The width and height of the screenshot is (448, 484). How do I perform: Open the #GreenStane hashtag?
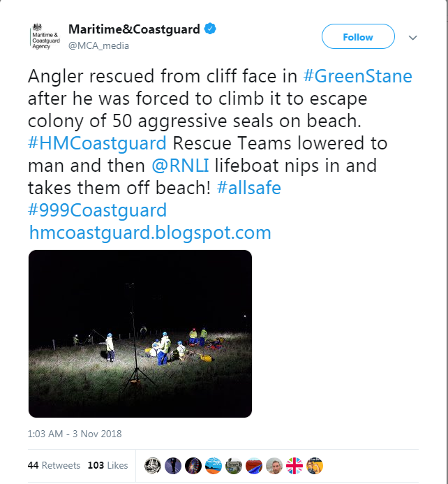click(x=358, y=76)
